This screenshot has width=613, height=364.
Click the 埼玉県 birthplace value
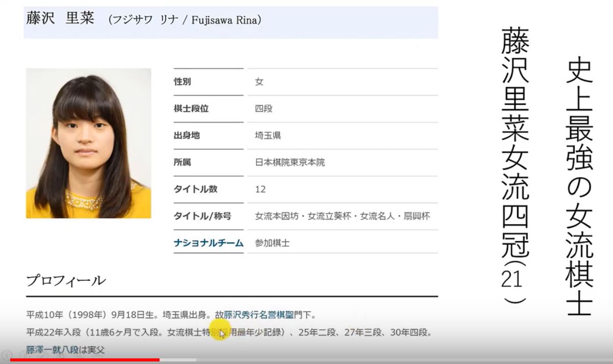(268, 136)
